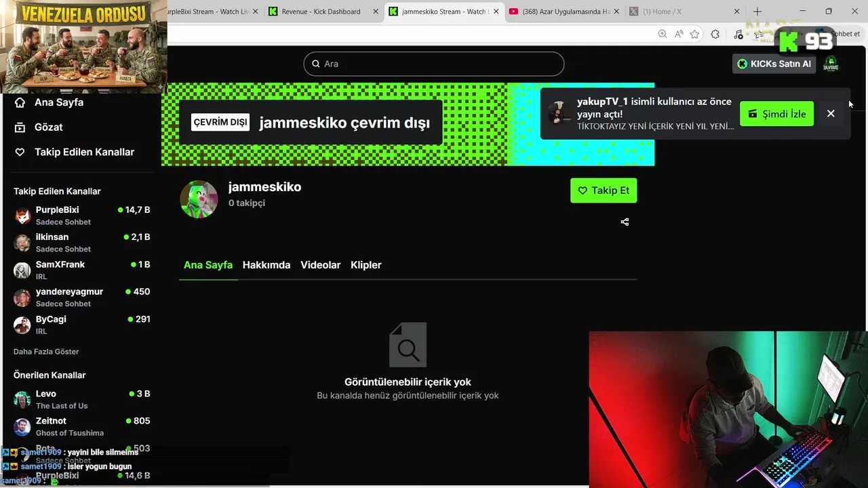Click the media control music icon

[x=738, y=34]
